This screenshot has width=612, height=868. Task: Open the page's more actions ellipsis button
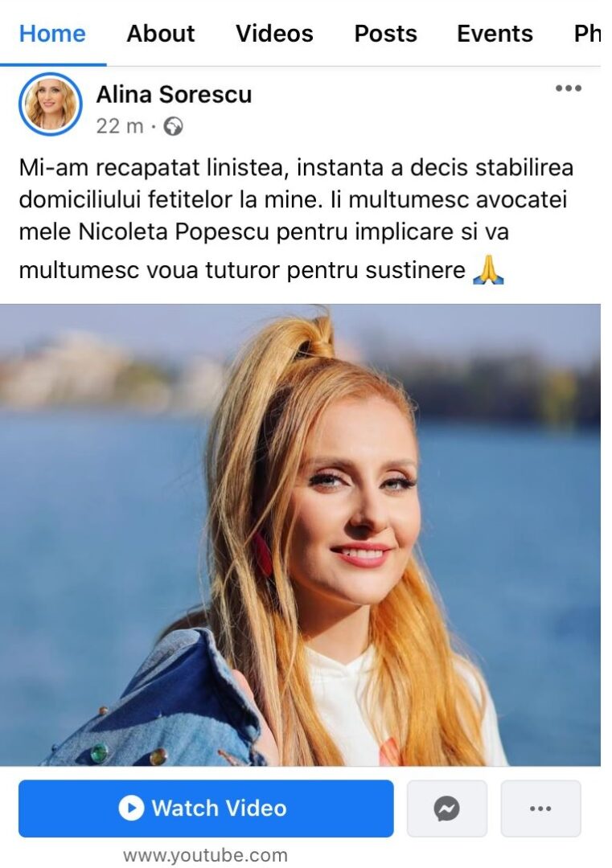point(540,809)
